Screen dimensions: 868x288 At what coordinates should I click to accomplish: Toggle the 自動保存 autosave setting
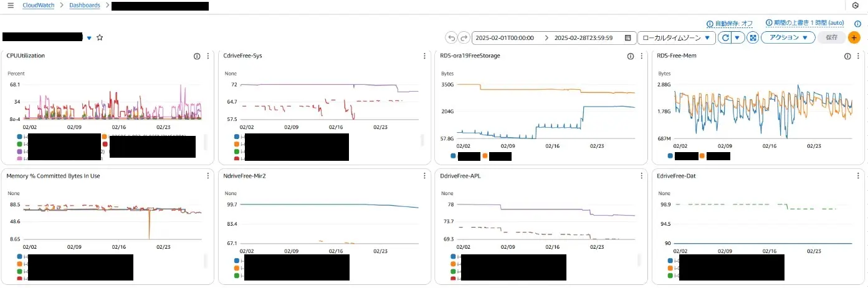click(x=730, y=24)
